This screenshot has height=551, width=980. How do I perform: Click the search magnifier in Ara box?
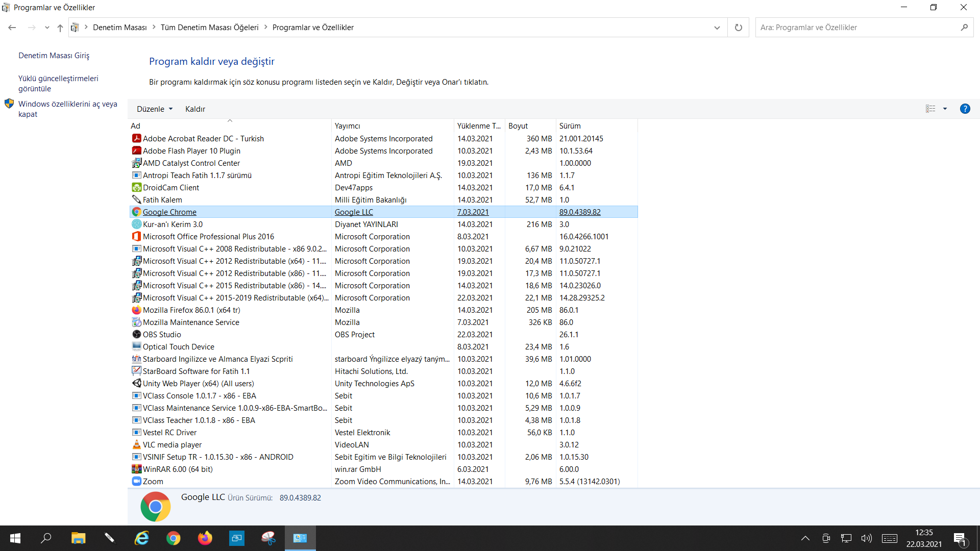(964, 28)
